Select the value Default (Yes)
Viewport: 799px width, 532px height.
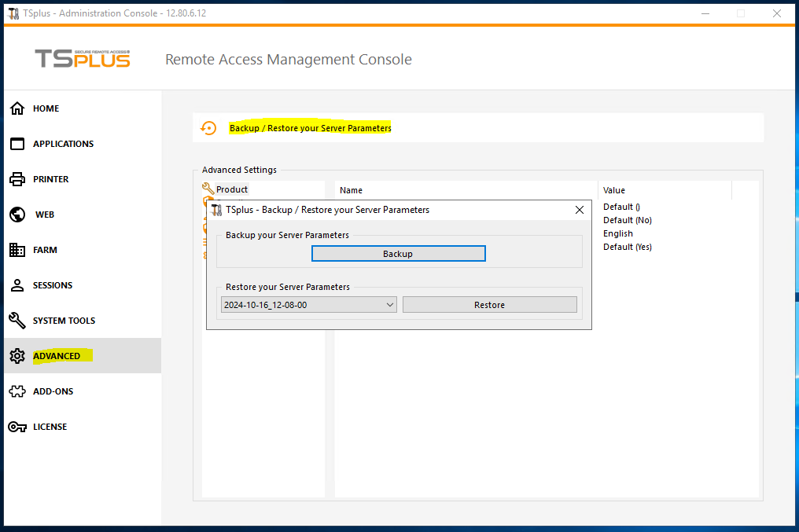628,247
